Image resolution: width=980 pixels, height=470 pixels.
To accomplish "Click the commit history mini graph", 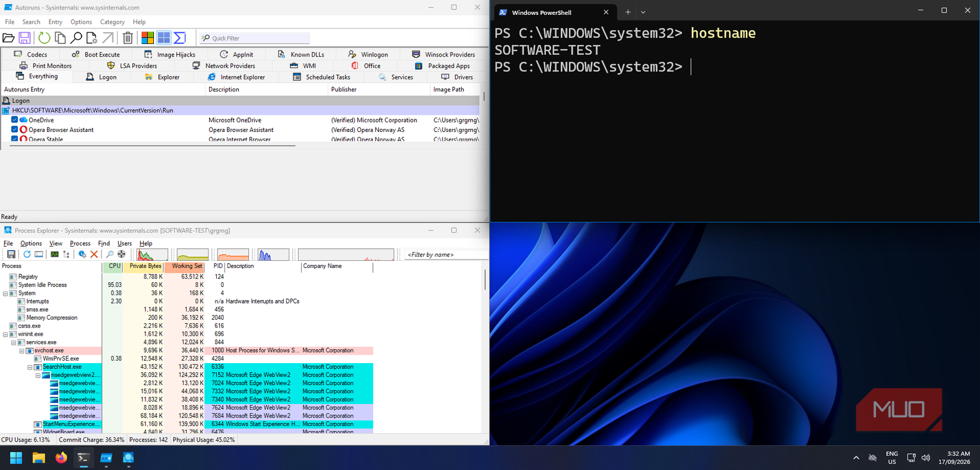I will point(192,255).
